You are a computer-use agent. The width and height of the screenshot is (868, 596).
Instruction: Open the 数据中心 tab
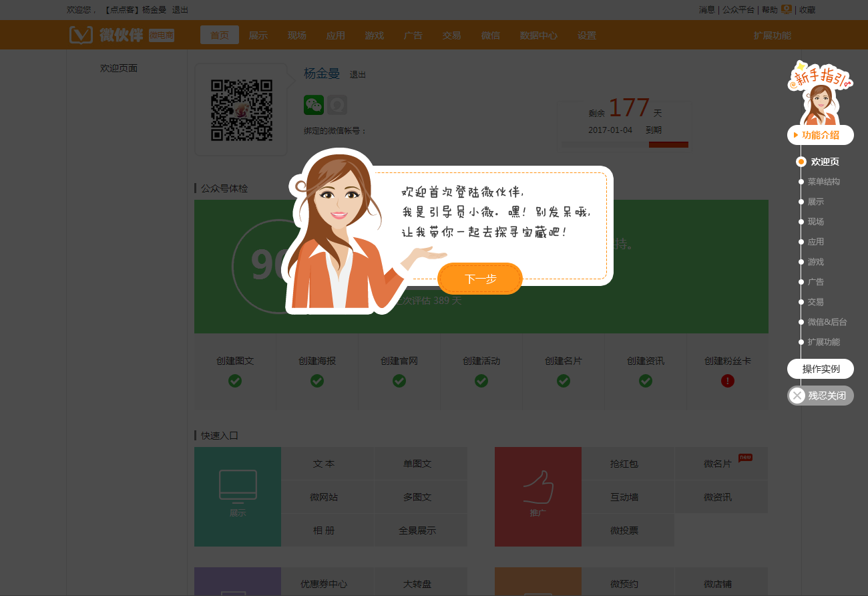coord(539,35)
